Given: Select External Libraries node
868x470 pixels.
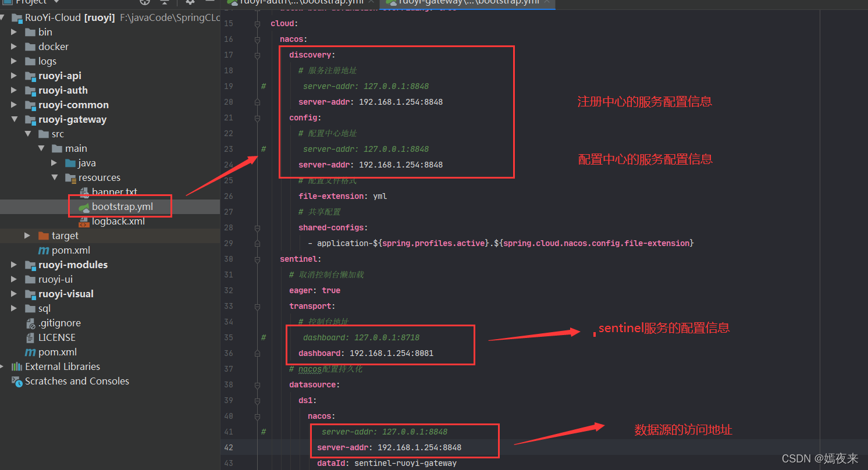Looking at the screenshot, I should coord(63,367).
